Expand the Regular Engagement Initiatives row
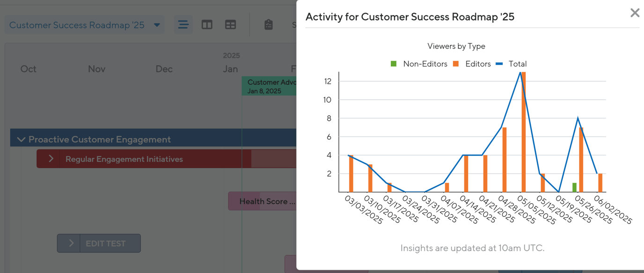Image resolution: width=644 pixels, height=273 pixels. [x=51, y=159]
